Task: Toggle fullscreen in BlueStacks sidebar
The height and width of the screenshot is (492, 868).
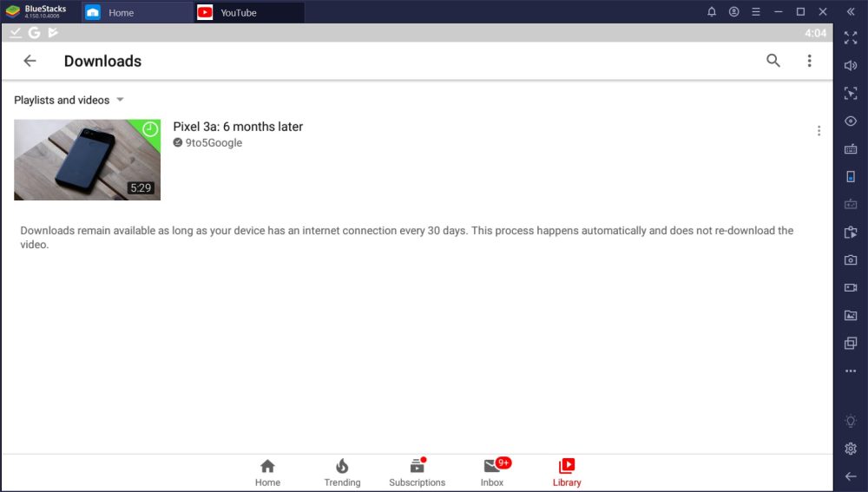Action: pyautogui.click(x=851, y=37)
